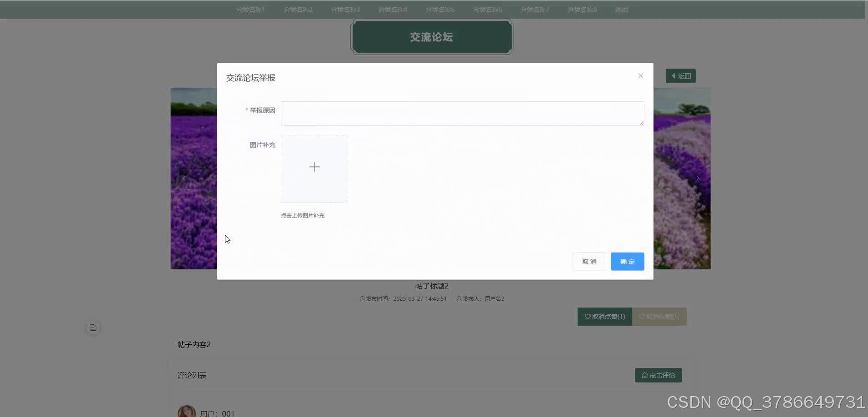Image resolution: width=868 pixels, height=417 pixels.
Task: Click the person icon beside 发布人 用户名2
Action: pos(459,298)
